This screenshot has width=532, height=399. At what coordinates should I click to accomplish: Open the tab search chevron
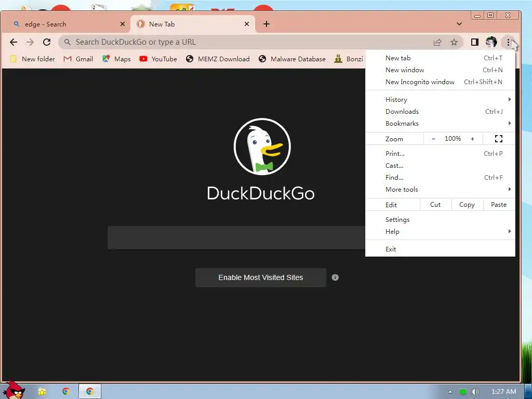(x=459, y=24)
